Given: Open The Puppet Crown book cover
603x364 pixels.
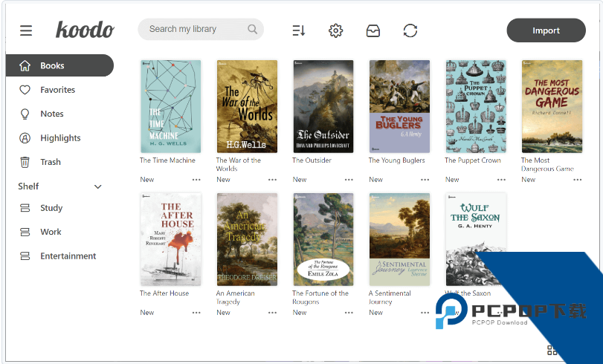Looking at the screenshot, I should click(476, 106).
